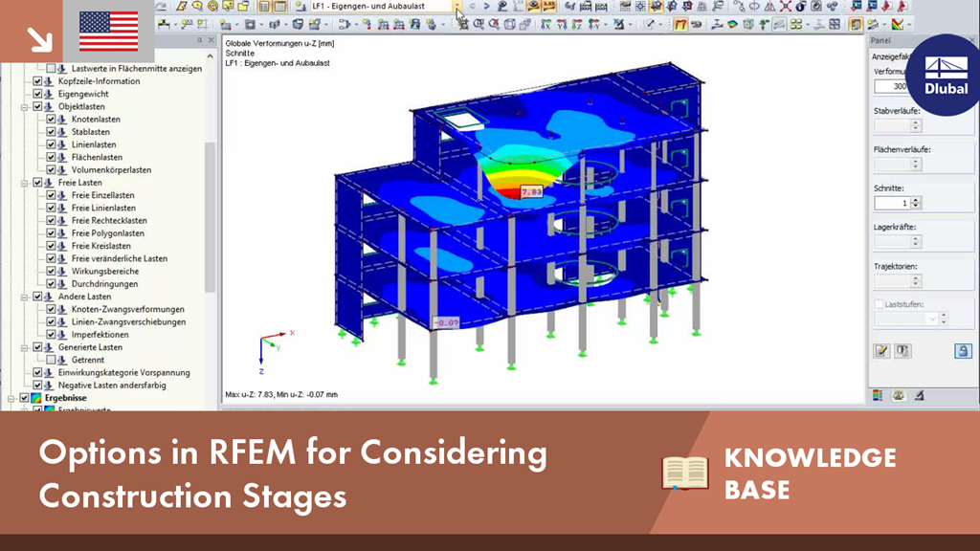The image size is (980, 551).
Task: Select Einwirkungskategorie Vorspannung item
Action: (x=123, y=372)
